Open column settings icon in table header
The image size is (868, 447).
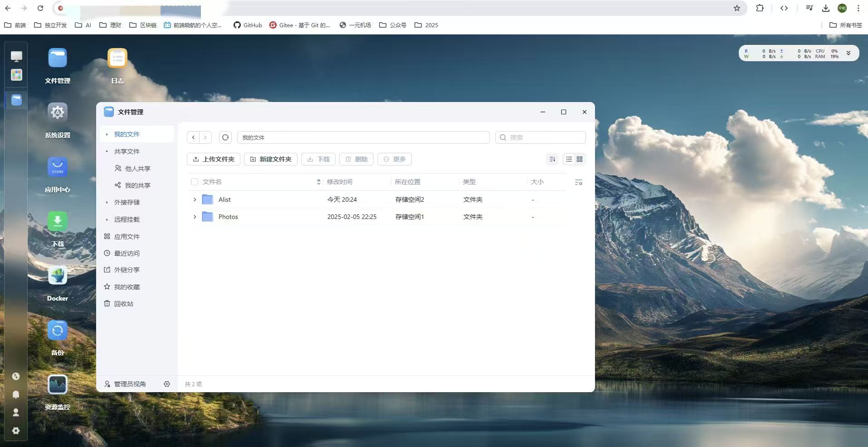coord(578,182)
